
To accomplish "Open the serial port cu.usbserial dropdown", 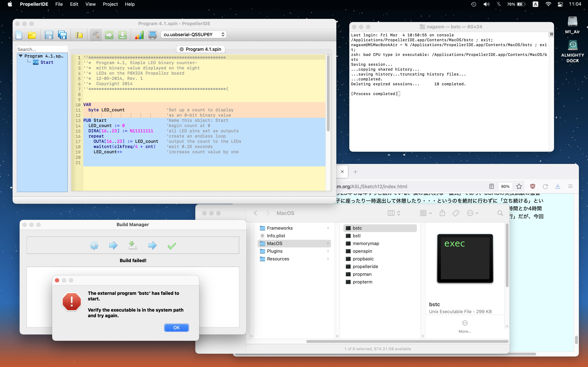I will 193,35.
